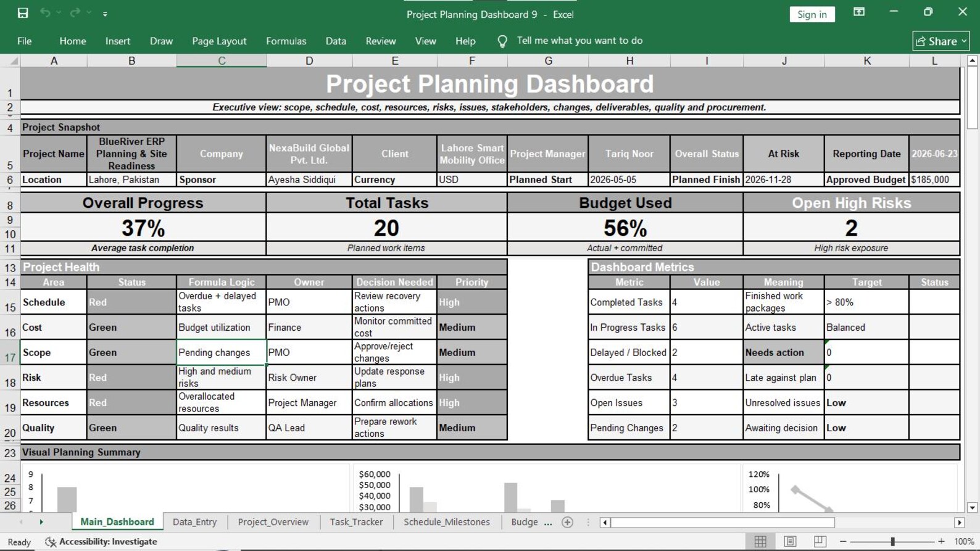Open the View ribbon tab
980x551 pixels.
[x=425, y=41]
